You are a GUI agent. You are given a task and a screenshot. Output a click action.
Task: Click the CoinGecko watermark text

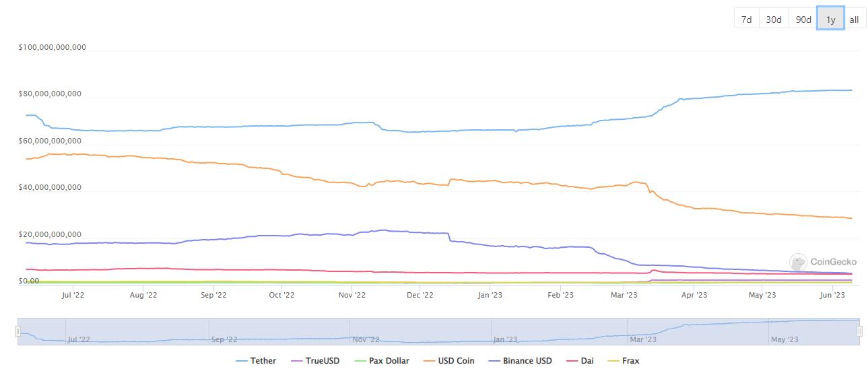click(834, 263)
